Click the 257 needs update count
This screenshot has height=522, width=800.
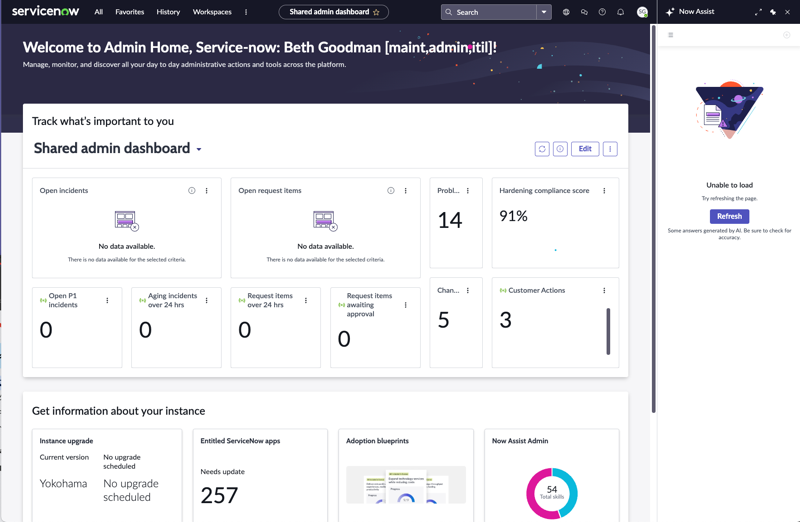pos(219,495)
